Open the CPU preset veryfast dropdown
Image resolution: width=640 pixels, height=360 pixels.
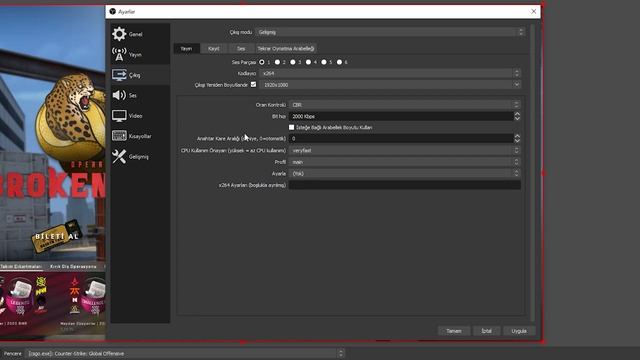click(404, 150)
